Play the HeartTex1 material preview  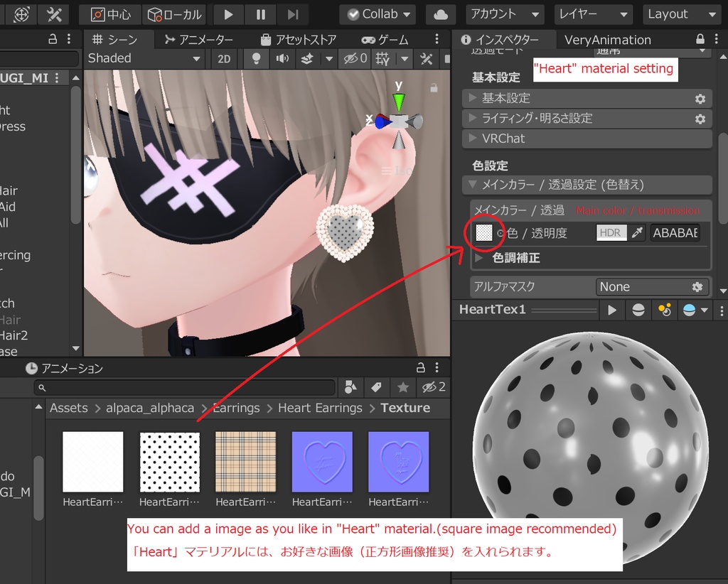pos(611,310)
